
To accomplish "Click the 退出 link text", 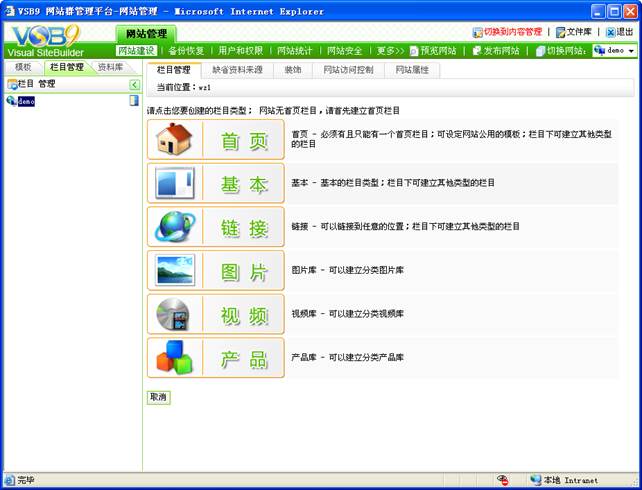I will click(625, 32).
